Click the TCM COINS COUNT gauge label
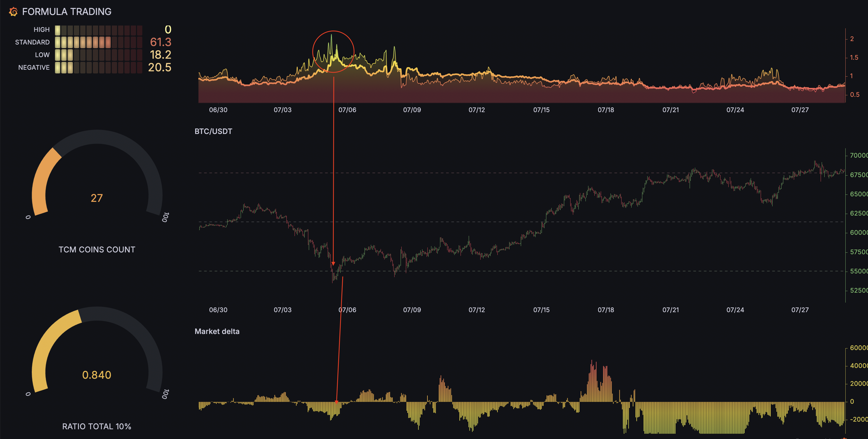Viewport: 868px width, 439px height. coord(97,250)
